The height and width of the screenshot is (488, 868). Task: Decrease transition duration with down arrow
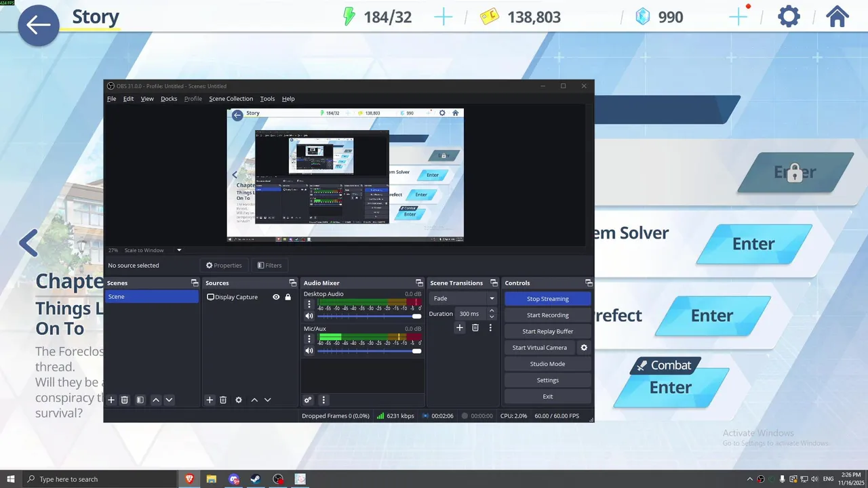point(492,317)
